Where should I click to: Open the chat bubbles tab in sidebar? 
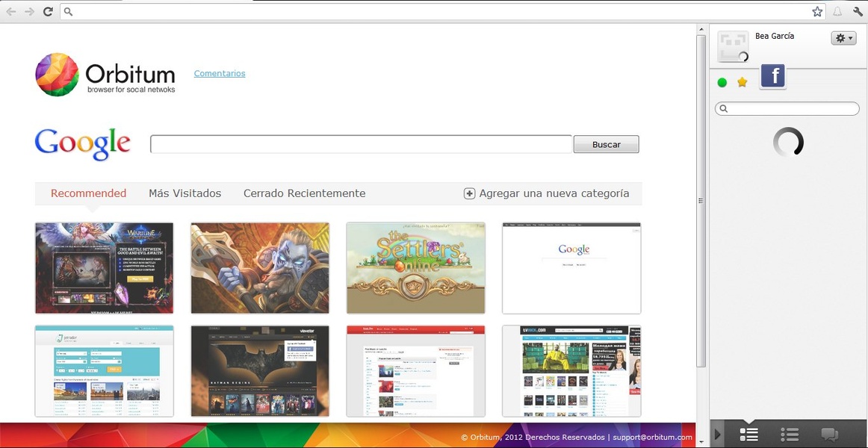pyautogui.click(x=829, y=434)
